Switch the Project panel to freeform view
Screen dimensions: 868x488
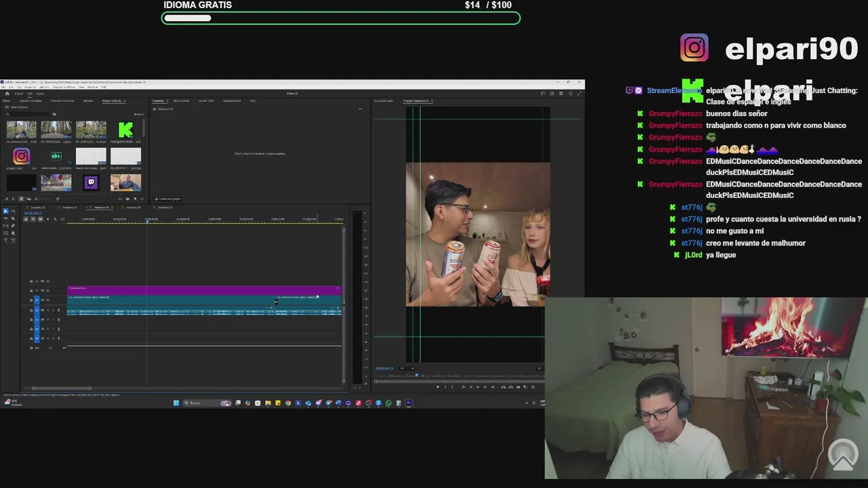coord(28,199)
